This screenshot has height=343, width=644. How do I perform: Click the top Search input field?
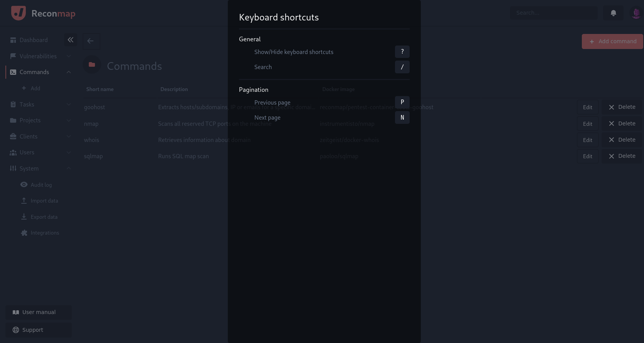(554, 13)
